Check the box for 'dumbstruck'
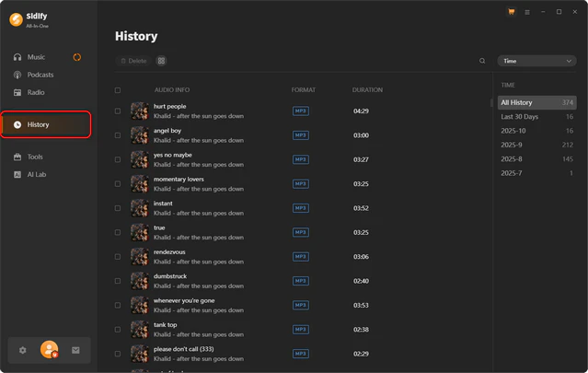The height and width of the screenshot is (373, 588). 118,281
